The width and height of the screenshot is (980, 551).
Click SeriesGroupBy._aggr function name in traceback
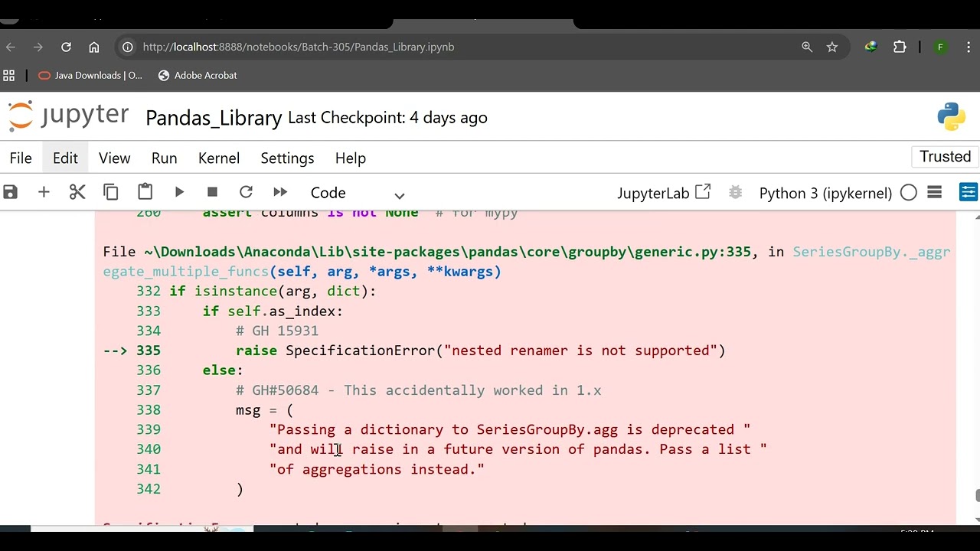tap(871, 252)
